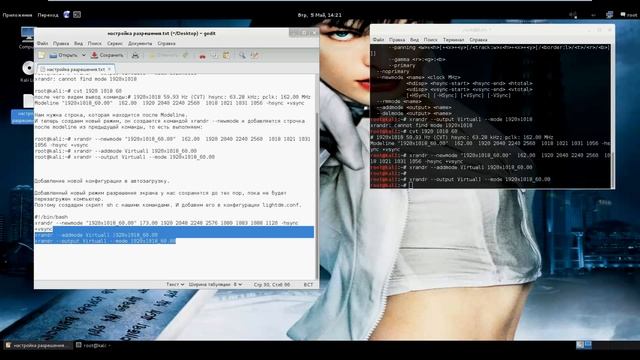Create a new document in gedit toolbar
640x360 pixels.
(41, 55)
